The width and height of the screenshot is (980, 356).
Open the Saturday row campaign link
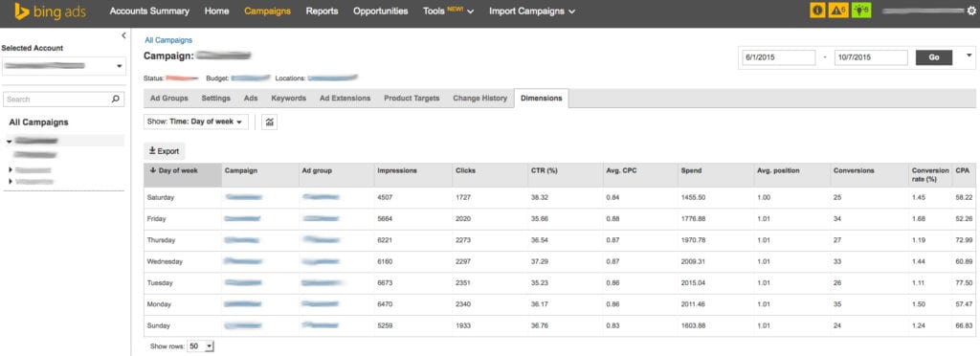click(243, 197)
